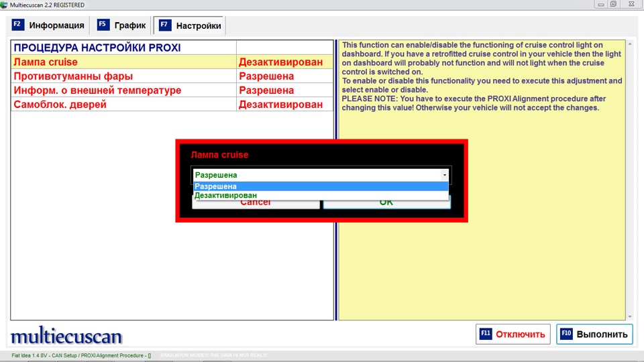This screenshot has height=362, width=644.
Task: Click the Fiat Idea status bar text
Action: point(81,355)
